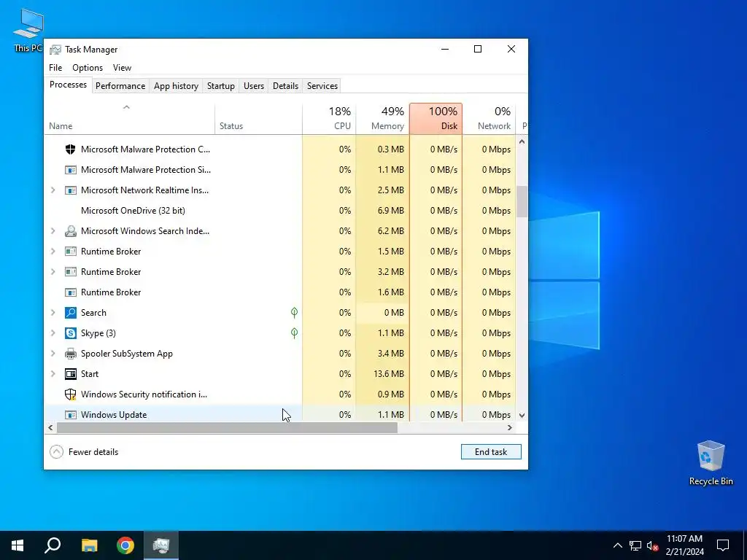
Task: Open the notification center icon
Action: click(723, 545)
